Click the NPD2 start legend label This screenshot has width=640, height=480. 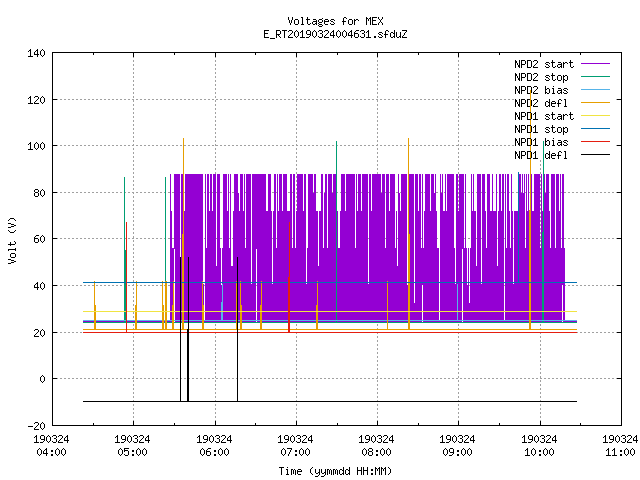click(x=544, y=64)
